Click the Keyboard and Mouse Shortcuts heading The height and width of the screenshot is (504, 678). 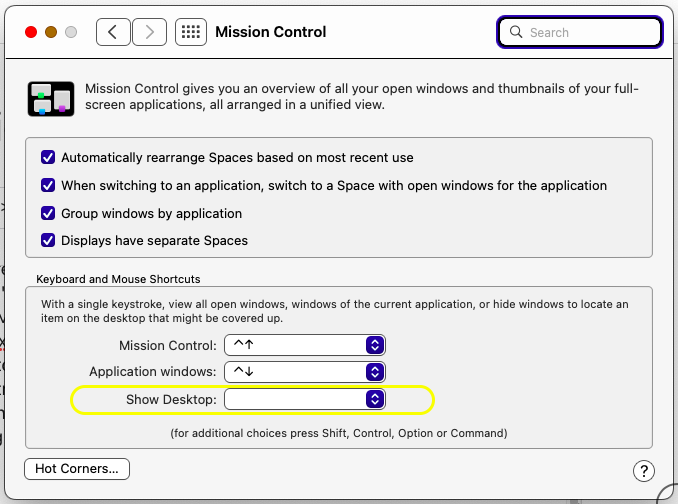point(118,279)
